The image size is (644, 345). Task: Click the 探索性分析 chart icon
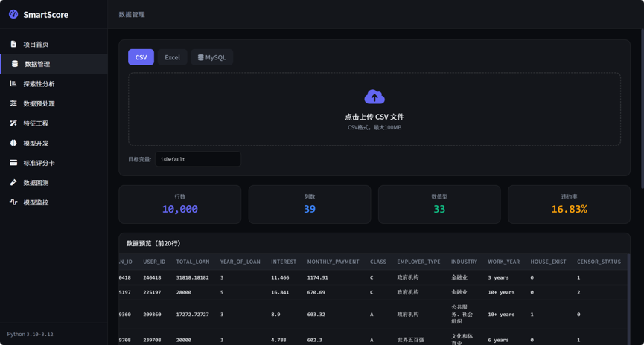(13, 84)
